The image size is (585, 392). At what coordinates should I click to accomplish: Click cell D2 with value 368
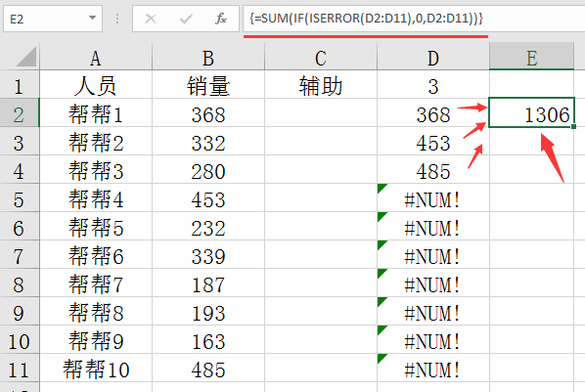[433, 113]
